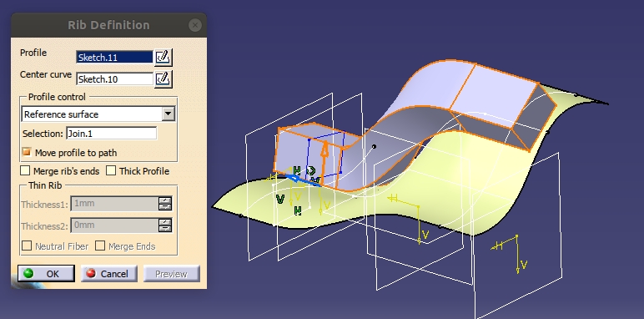Open sketcher icon beside Profile field
The width and height of the screenshot is (644, 319).
(163, 57)
